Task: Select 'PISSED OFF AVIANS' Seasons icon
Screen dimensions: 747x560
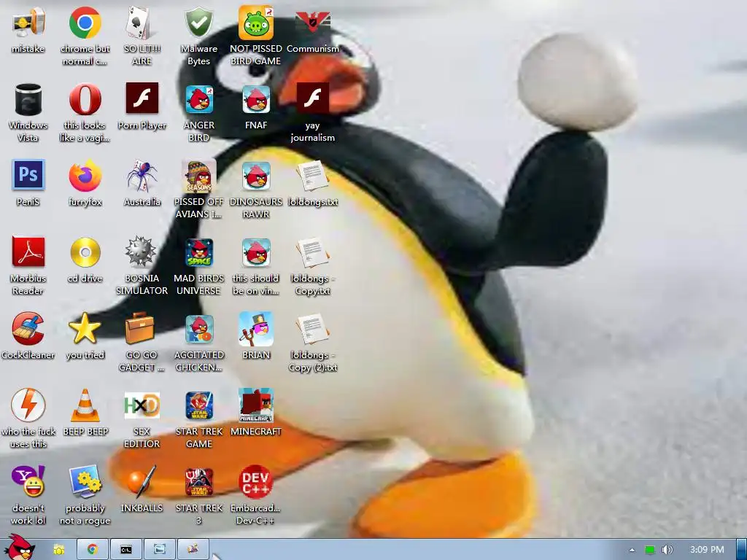Action: coord(198,176)
